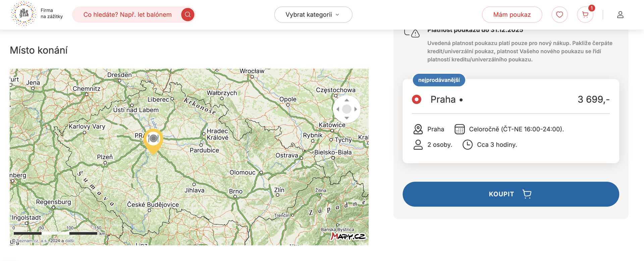Pan the map up with compass arrow
This screenshot has width=644, height=261.
tap(347, 100)
